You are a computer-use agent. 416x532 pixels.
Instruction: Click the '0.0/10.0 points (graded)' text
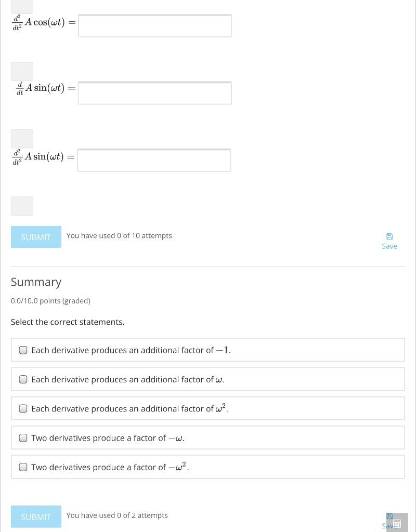point(50,301)
